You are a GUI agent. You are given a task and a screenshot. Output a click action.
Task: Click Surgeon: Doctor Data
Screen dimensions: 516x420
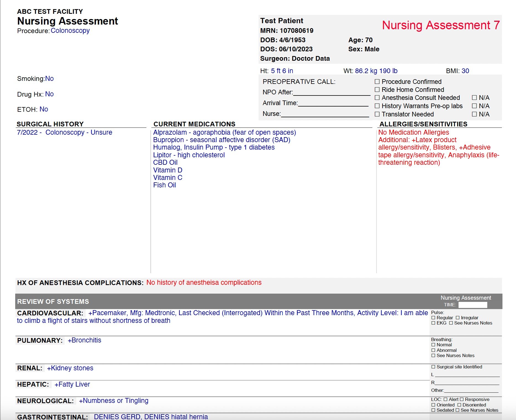click(295, 59)
